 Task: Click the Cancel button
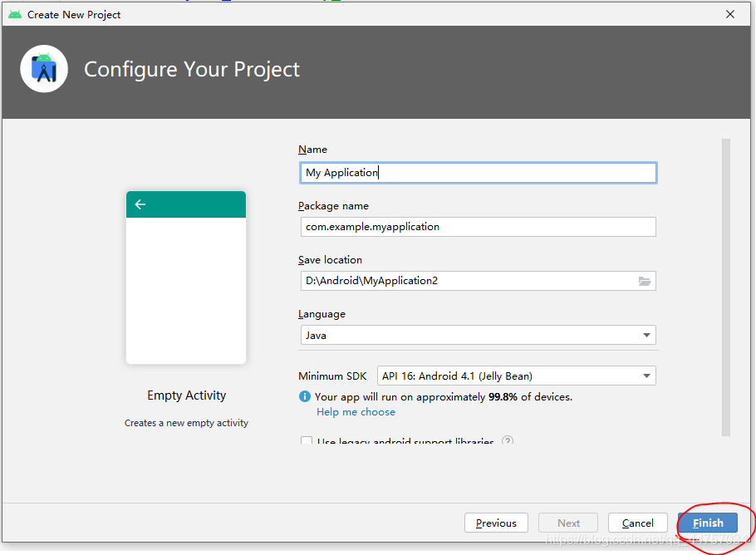point(637,523)
